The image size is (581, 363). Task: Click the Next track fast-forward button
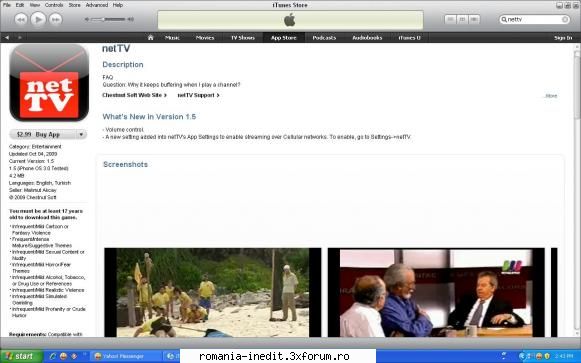click(55, 19)
